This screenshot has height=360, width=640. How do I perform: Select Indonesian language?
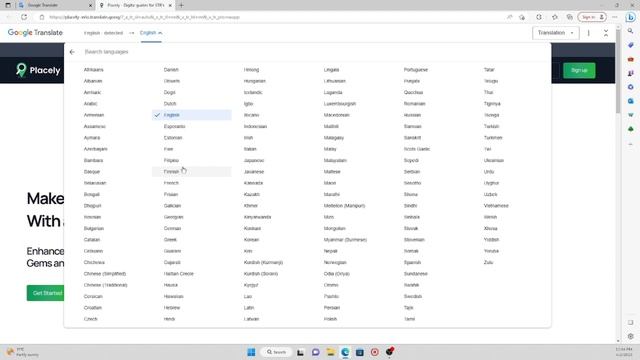(255, 127)
